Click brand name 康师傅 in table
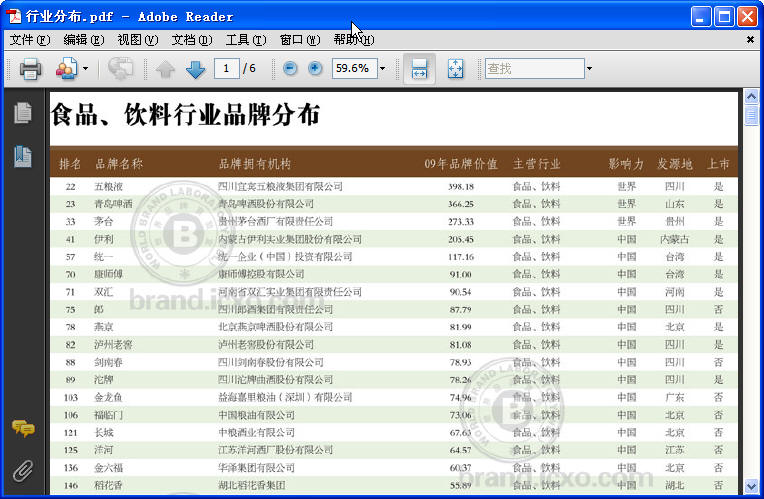The width and height of the screenshot is (764, 499). click(x=108, y=274)
